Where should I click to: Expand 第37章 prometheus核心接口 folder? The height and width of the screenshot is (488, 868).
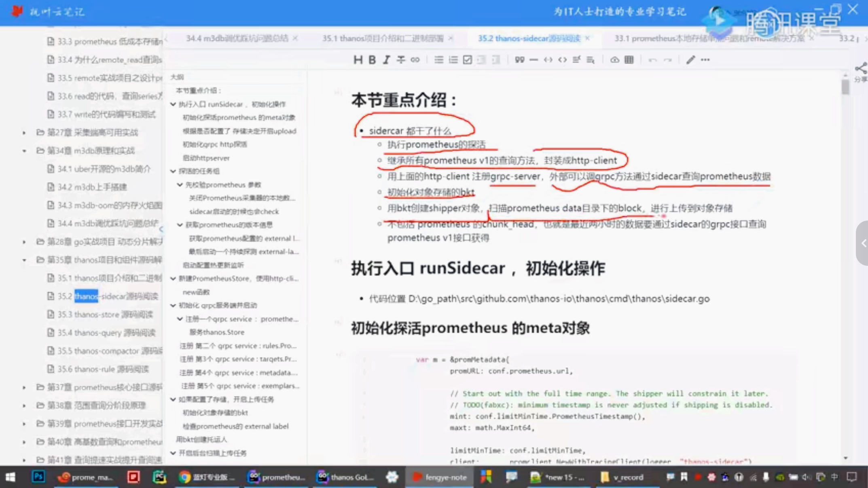24,388
